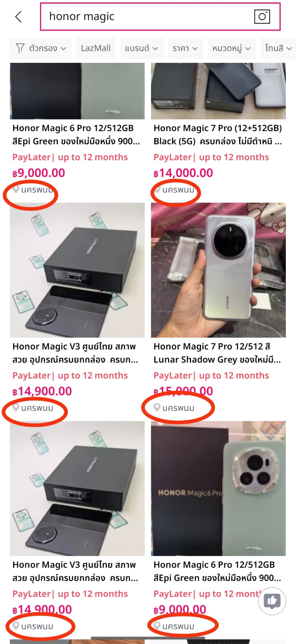
Task: Open Honor Magic 7 Pro Black (5G) title
Action: point(218,135)
